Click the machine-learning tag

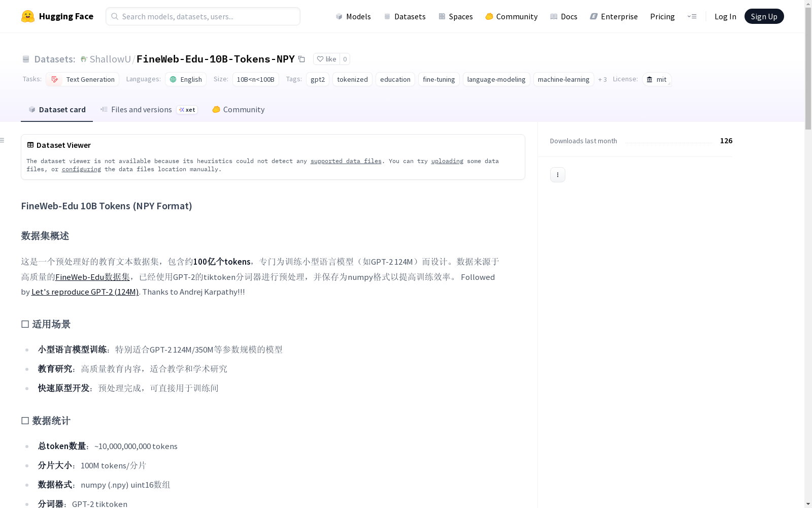coord(564,79)
